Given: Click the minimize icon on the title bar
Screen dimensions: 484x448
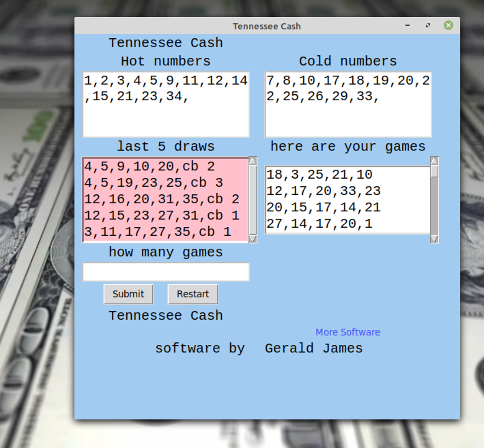Looking at the screenshot, I should coord(407,26).
